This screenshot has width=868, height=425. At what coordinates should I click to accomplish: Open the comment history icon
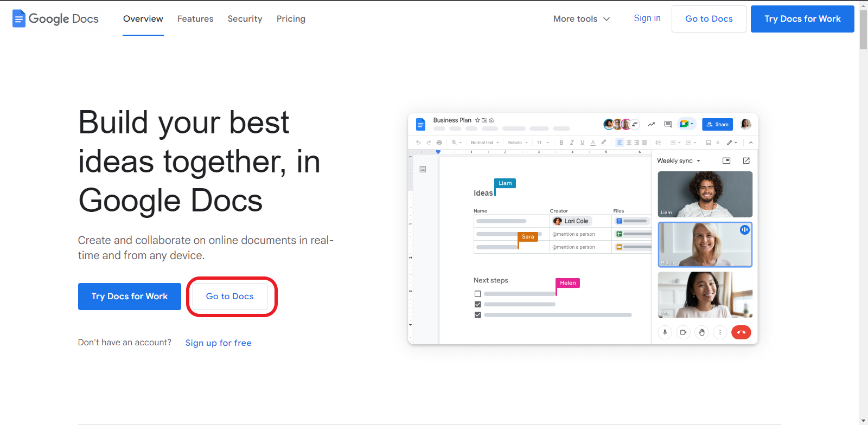[x=668, y=124]
